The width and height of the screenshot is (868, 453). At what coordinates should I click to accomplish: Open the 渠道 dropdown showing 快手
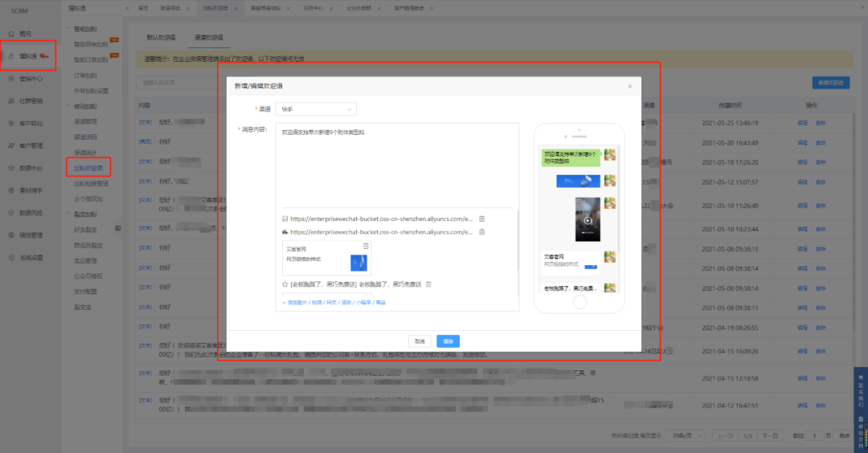coord(316,108)
